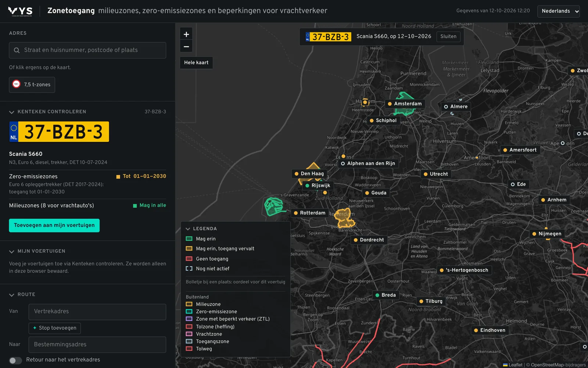588x368 pixels.
Task: Click the Arnhem city marker
Action: click(x=554, y=200)
